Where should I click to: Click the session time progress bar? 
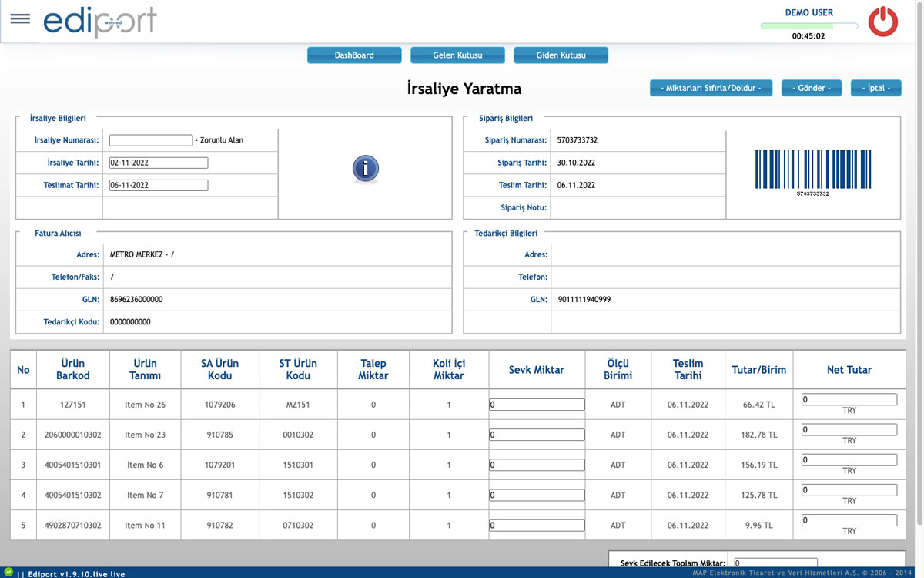click(x=809, y=26)
